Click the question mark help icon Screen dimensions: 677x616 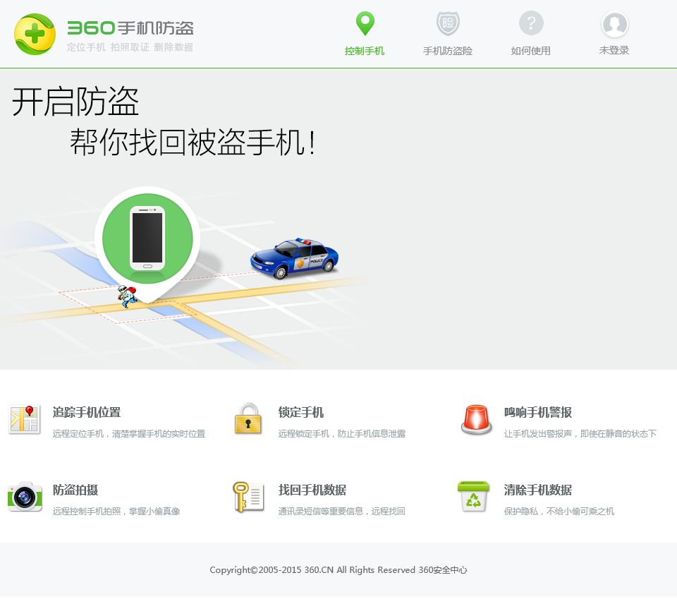pos(531,23)
